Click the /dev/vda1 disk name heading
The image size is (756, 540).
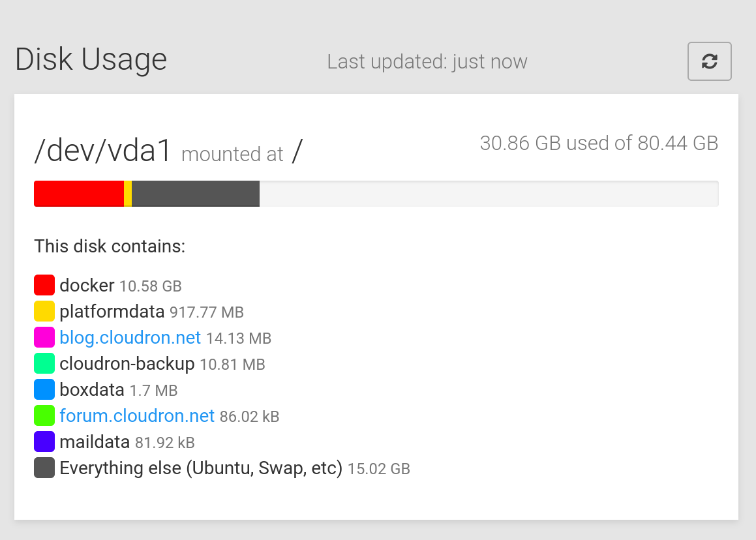(x=103, y=152)
